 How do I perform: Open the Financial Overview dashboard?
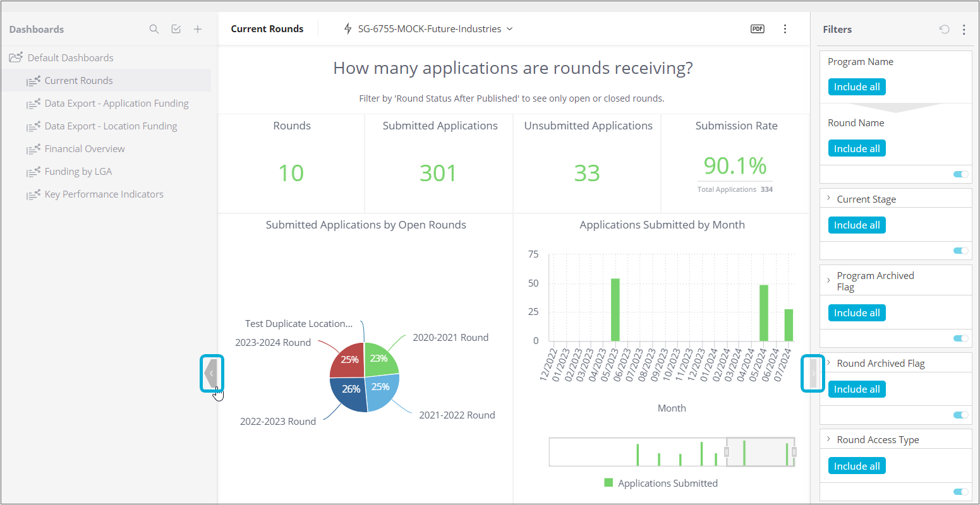(85, 149)
